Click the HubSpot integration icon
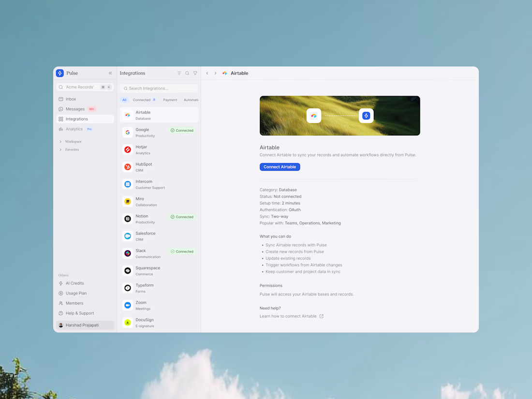532x399 pixels. click(128, 167)
